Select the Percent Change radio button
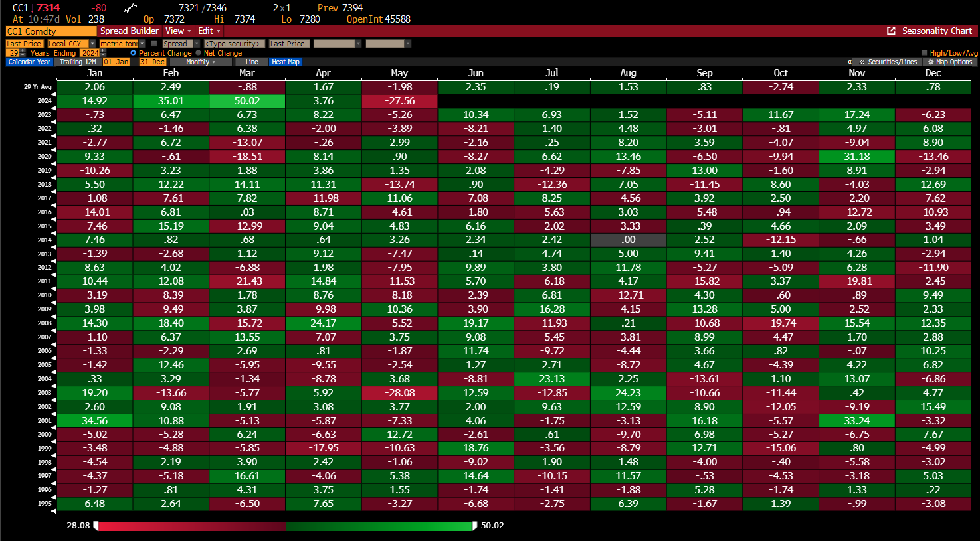The width and height of the screenshot is (980, 541). click(134, 53)
